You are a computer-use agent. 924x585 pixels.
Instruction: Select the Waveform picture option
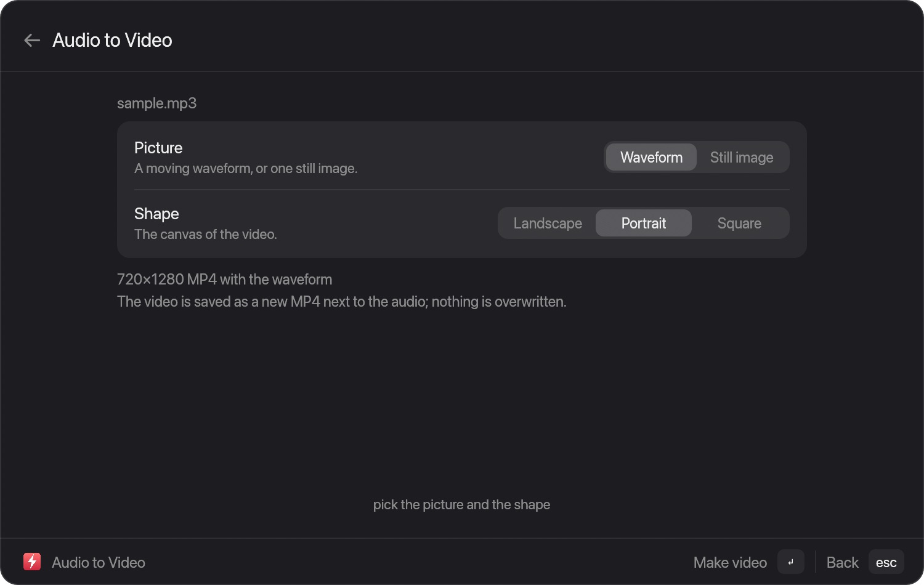point(651,157)
